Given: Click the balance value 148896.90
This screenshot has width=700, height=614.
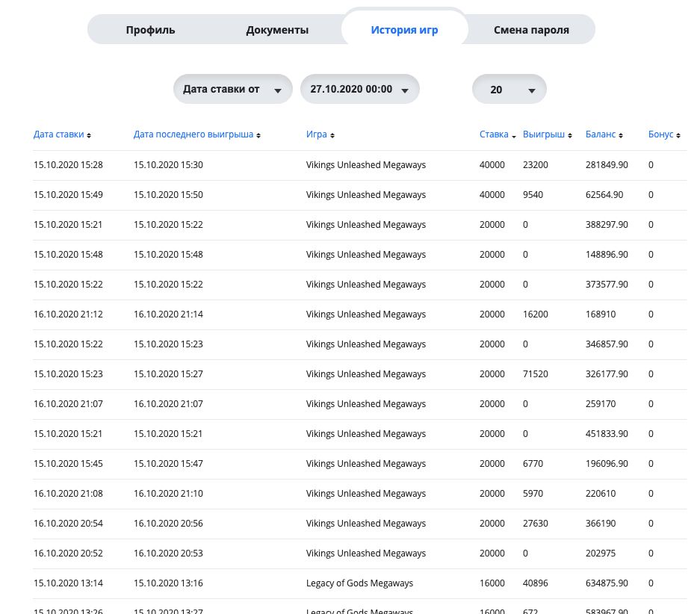Looking at the screenshot, I should [x=607, y=255].
